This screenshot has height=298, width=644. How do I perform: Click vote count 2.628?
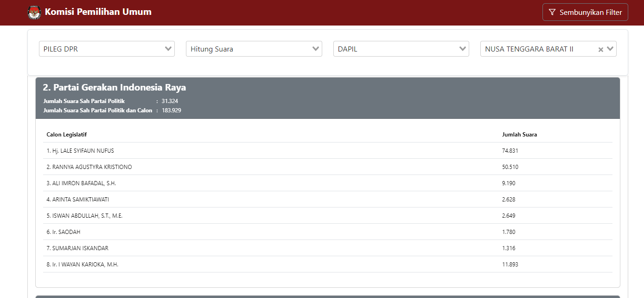point(509,200)
